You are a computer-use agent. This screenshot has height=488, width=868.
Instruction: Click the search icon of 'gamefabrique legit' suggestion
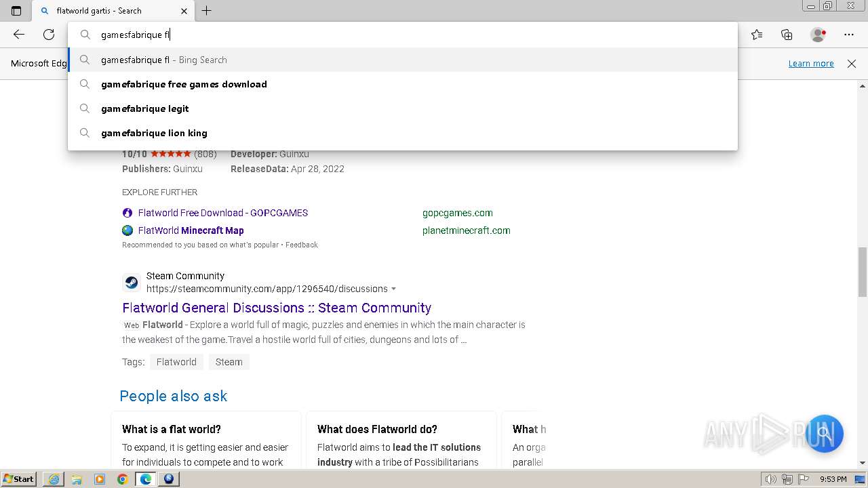[x=85, y=108]
